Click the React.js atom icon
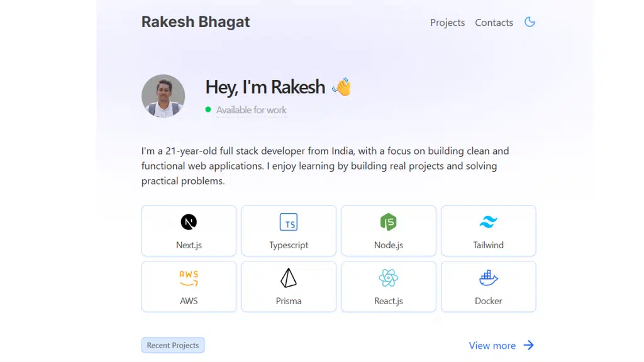The height and width of the screenshot is (362, 644). point(389,278)
